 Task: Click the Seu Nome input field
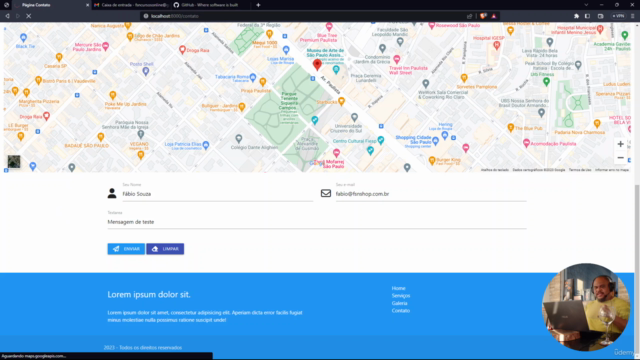point(218,194)
